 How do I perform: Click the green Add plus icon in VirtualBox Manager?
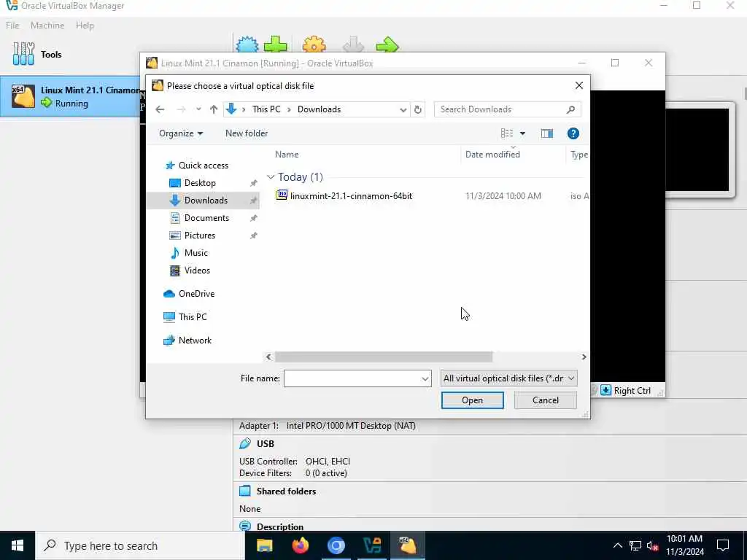click(x=275, y=44)
